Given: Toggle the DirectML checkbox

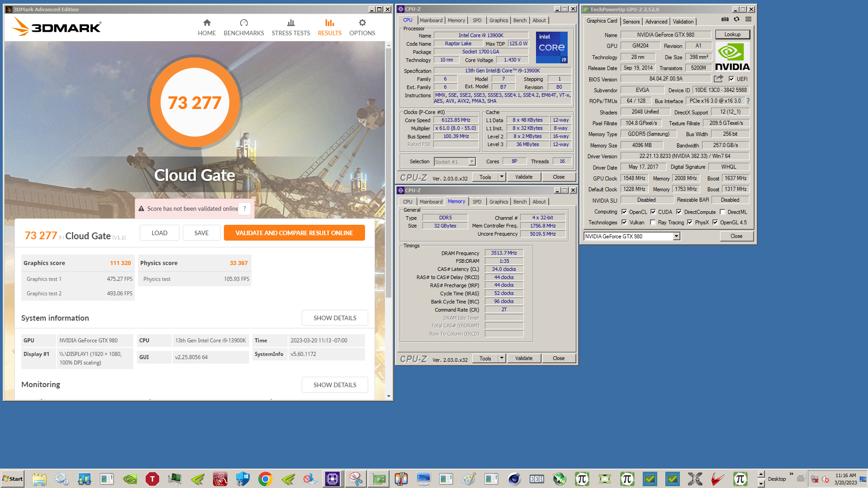Looking at the screenshot, I should pyautogui.click(x=722, y=212).
